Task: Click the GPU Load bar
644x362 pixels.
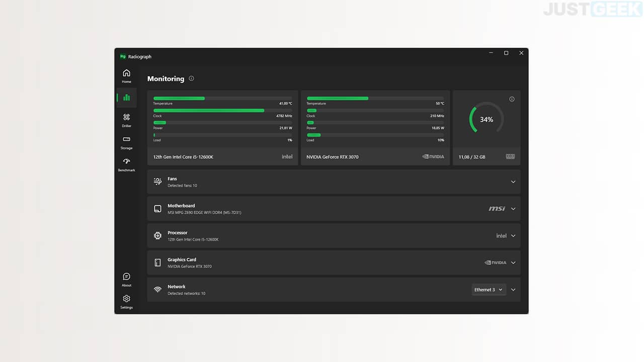Action: point(375,135)
